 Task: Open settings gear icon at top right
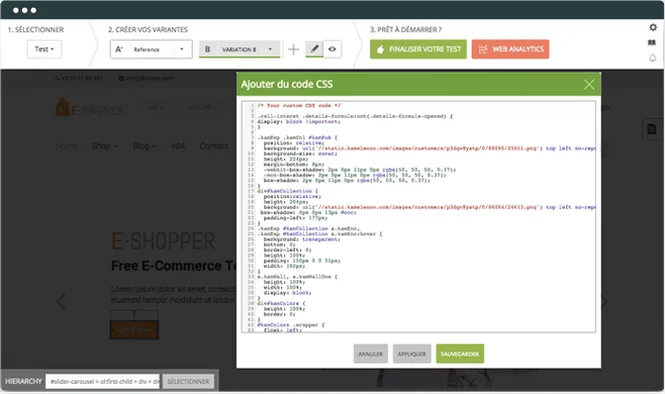tap(653, 28)
